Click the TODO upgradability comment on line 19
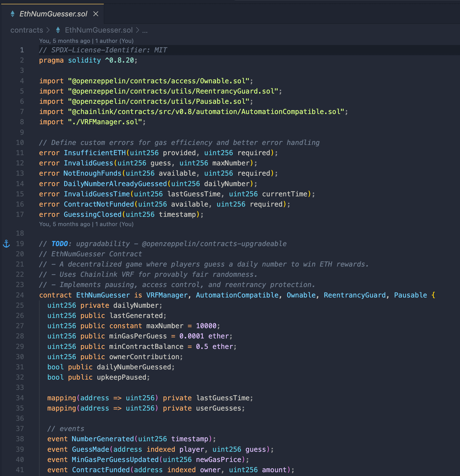460x476 pixels. pyautogui.click(x=163, y=243)
